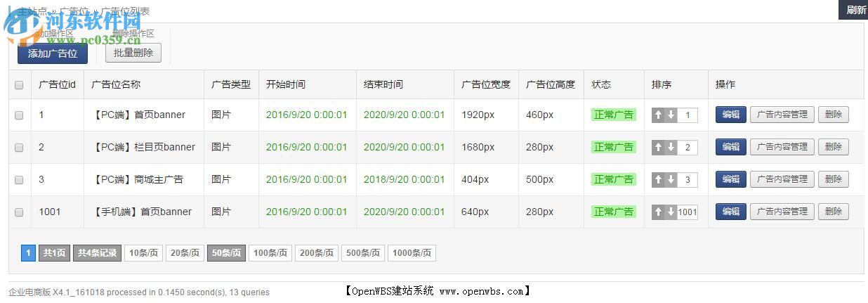Tick the checkbox for ad slot 1
This screenshot has width=868, height=303.
coord(19,115)
